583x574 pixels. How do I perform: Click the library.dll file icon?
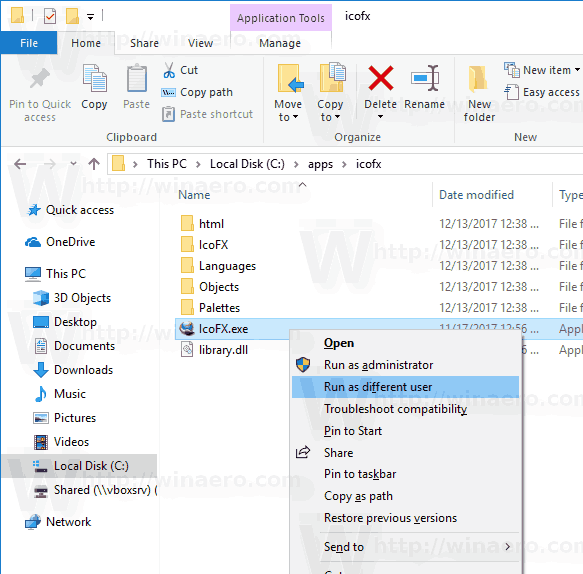[x=187, y=350]
